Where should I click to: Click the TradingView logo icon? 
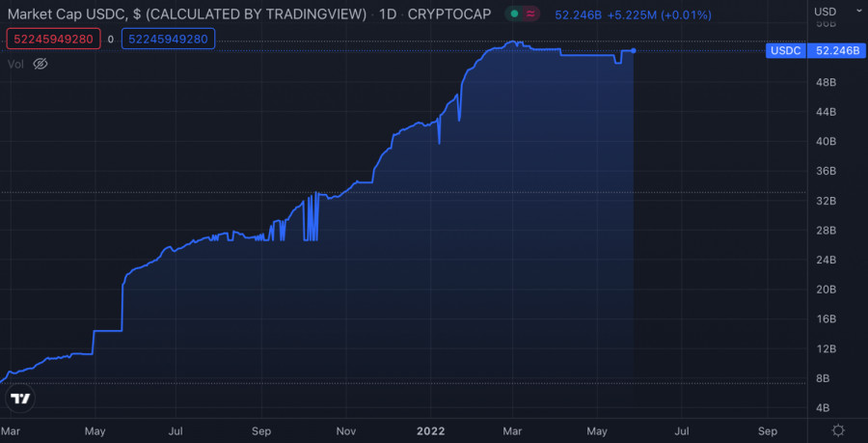pyautogui.click(x=21, y=399)
